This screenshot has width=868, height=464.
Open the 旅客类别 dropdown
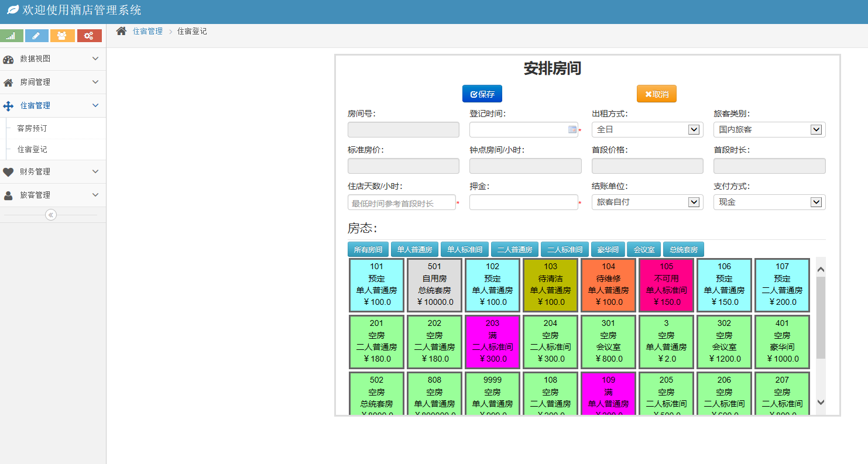(769, 130)
